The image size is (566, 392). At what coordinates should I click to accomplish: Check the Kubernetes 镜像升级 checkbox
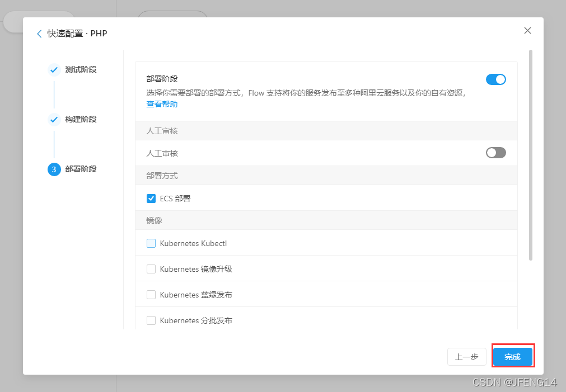(151, 269)
